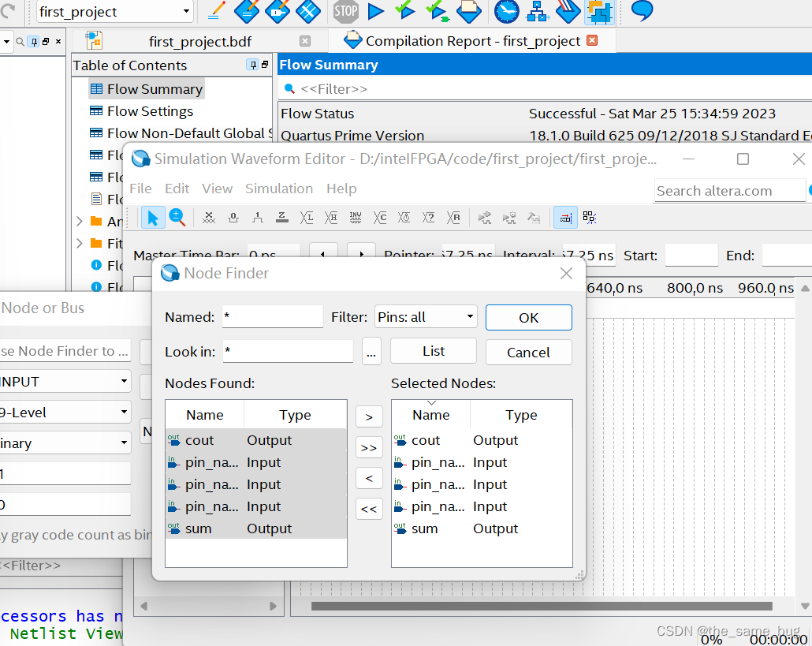The height and width of the screenshot is (646, 812).
Task: Toggle the Snap to Grid icon
Action: point(590,218)
